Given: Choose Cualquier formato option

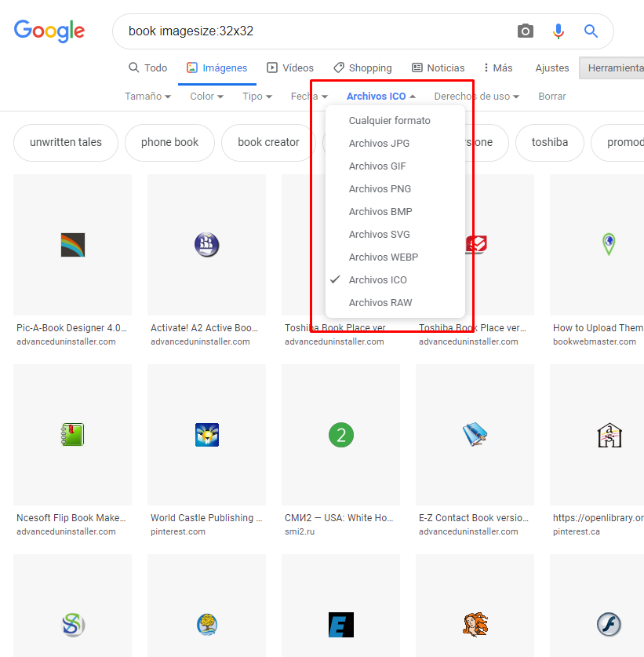Looking at the screenshot, I should click(395, 121).
